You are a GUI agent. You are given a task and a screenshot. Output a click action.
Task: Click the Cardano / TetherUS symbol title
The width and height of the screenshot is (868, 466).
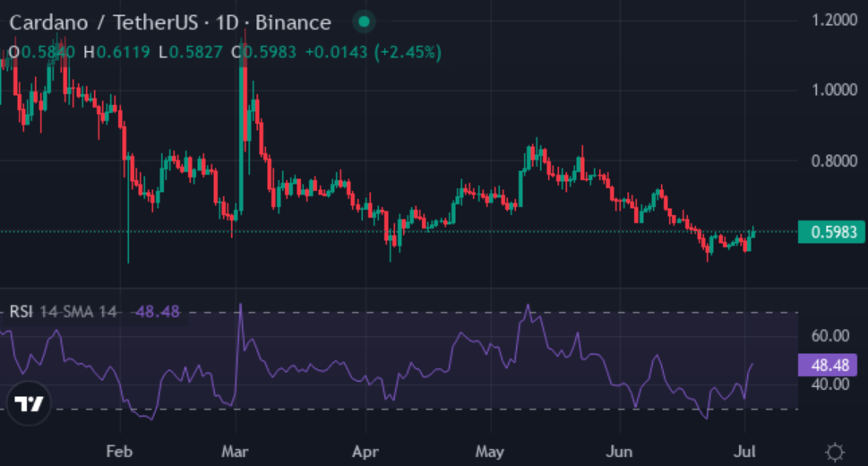(170, 22)
